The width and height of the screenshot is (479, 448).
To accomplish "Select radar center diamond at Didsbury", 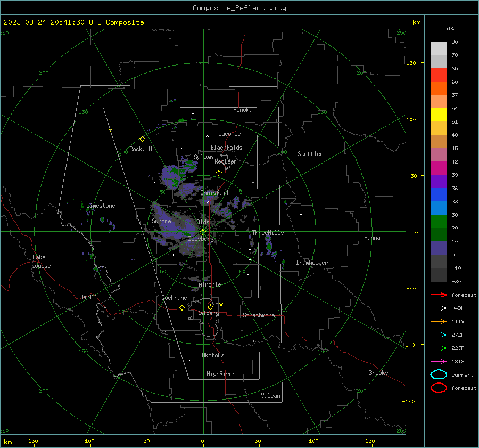I will [203, 232].
